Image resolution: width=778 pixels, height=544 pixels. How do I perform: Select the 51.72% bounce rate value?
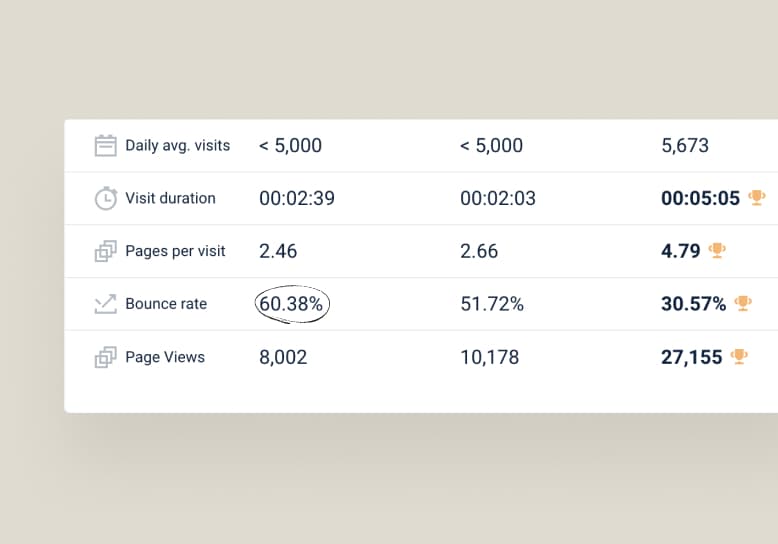coord(492,304)
